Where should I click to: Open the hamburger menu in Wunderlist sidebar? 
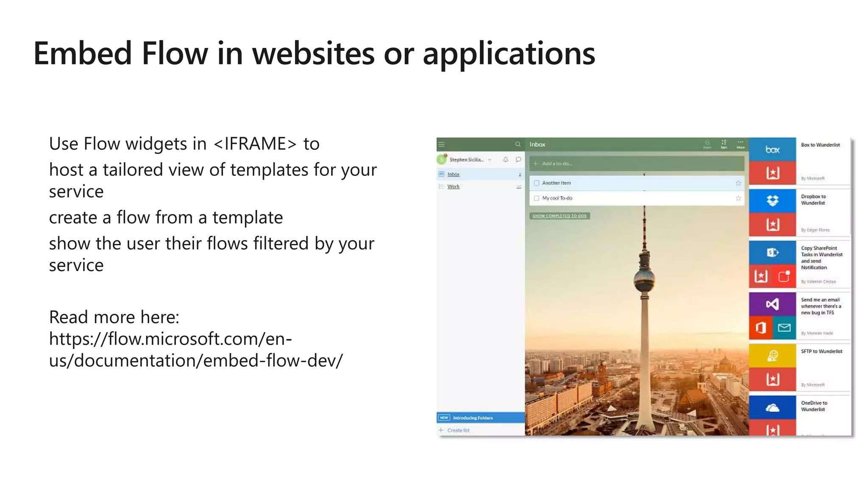(441, 144)
